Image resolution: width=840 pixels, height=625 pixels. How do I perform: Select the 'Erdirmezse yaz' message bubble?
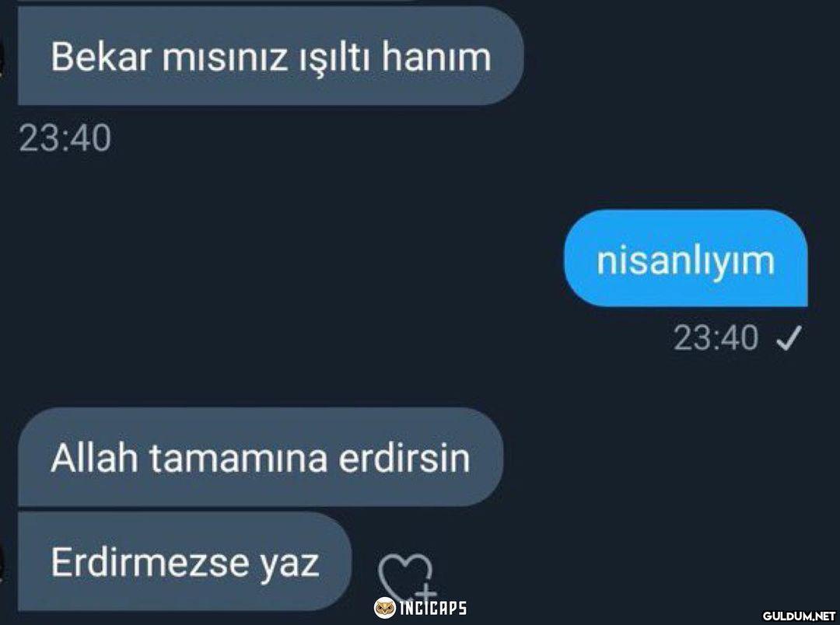click(185, 561)
